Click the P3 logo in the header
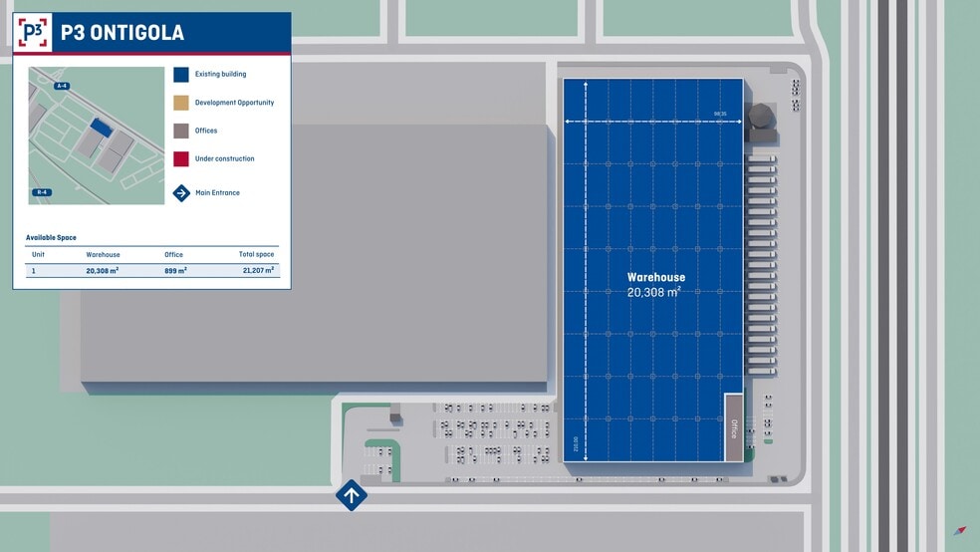Screen dimensions: 980x552 pyautogui.click(x=33, y=33)
